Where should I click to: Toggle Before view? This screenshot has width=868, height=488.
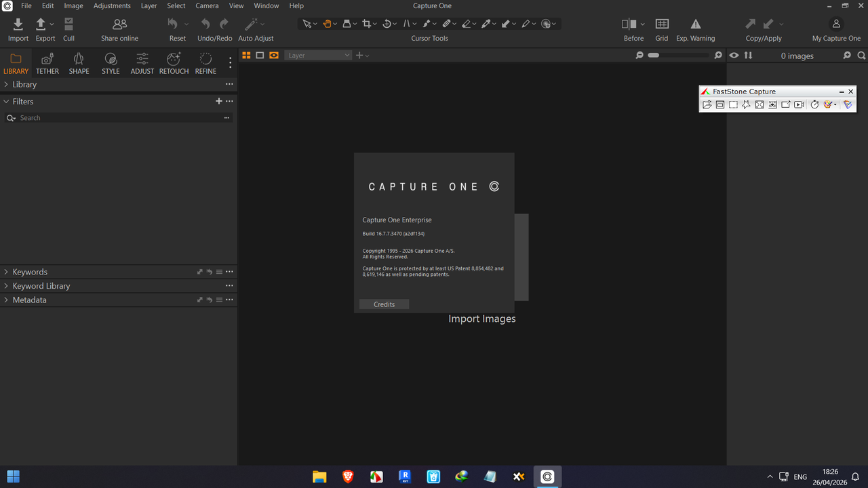tap(629, 24)
